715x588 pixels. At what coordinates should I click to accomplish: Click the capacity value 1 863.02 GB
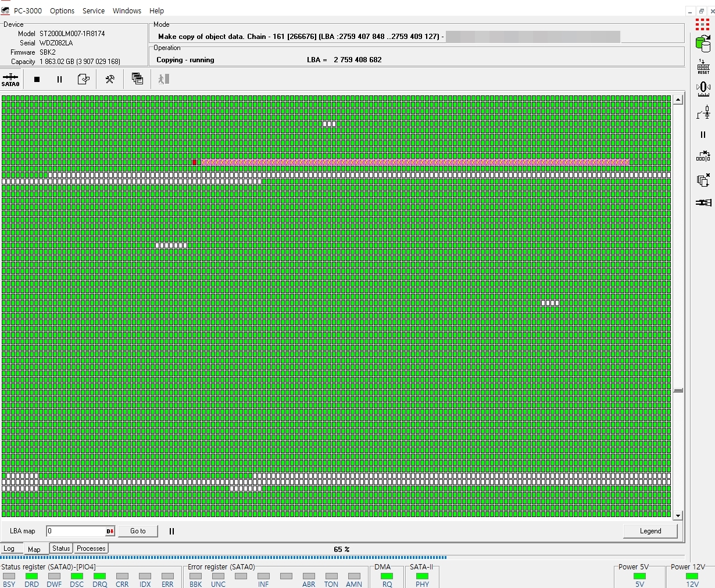[58, 62]
